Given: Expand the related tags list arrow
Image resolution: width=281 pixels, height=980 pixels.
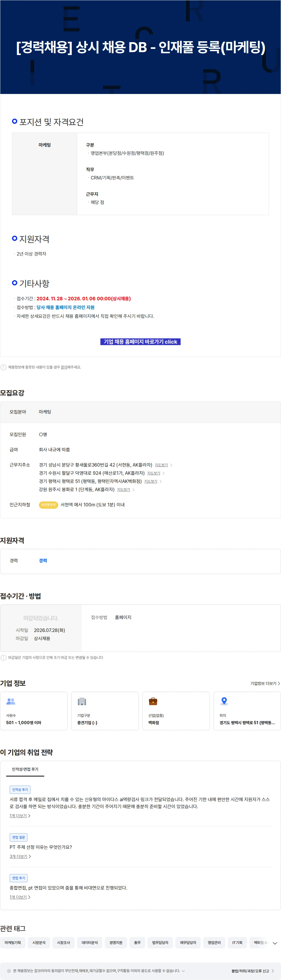Looking at the screenshot, I should click(x=275, y=943).
